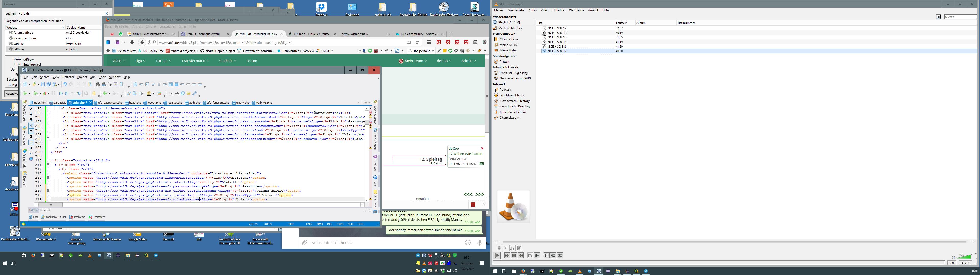Click VLC stop playback button

513,256
